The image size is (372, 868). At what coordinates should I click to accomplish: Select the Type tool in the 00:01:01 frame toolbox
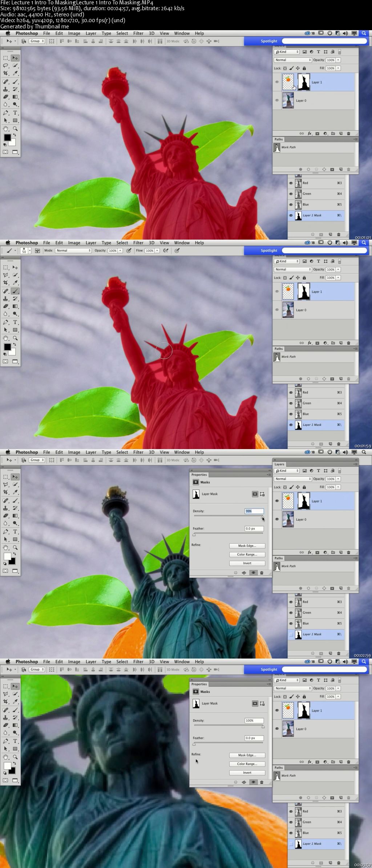[15, 113]
